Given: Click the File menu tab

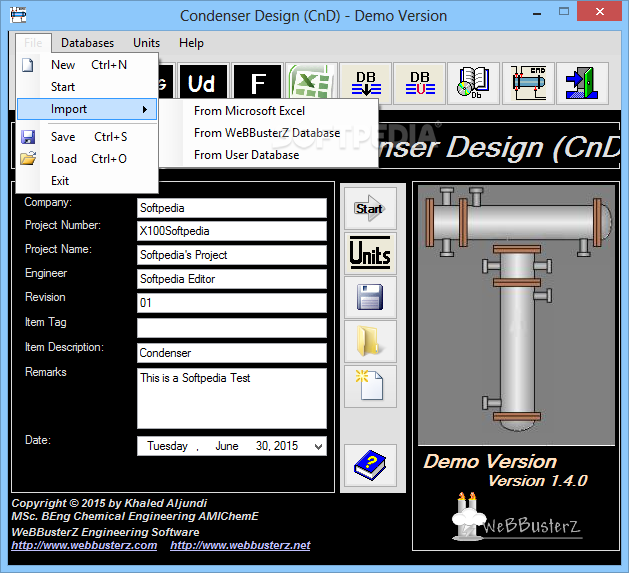Looking at the screenshot, I should point(33,43).
